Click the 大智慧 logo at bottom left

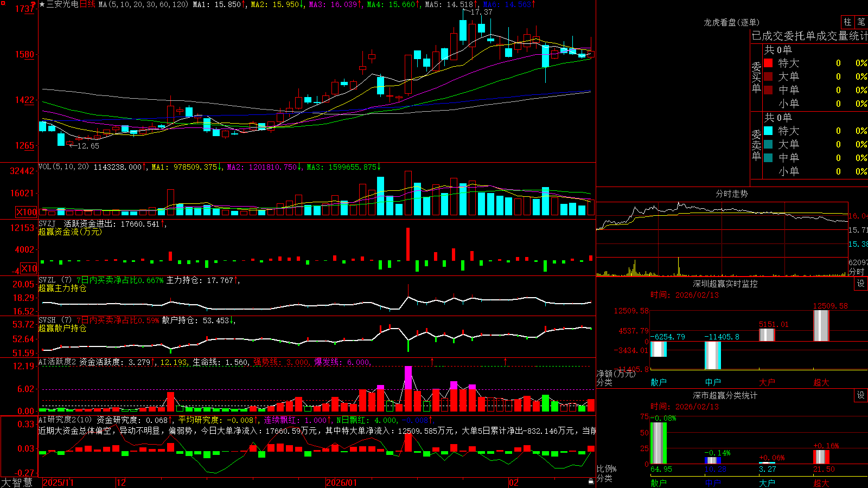(17, 482)
